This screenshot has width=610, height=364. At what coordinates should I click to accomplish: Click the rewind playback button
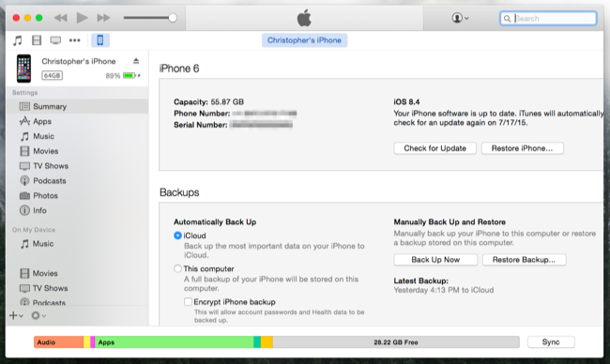click(61, 18)
